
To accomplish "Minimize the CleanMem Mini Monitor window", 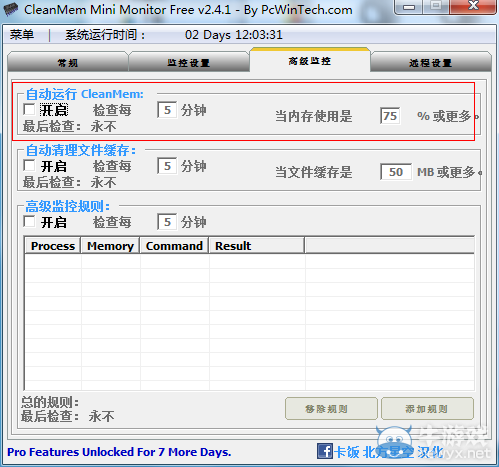I will [409, 7].
